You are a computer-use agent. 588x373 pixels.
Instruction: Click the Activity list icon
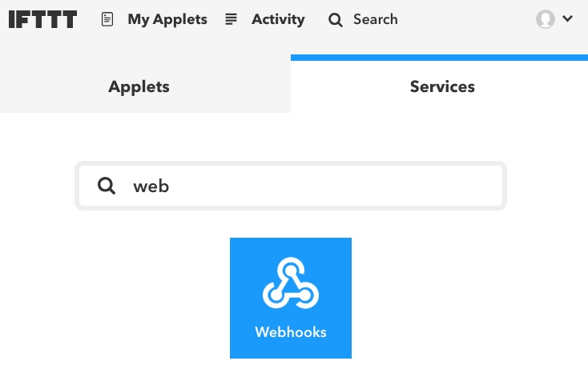[x=231, y=19]
